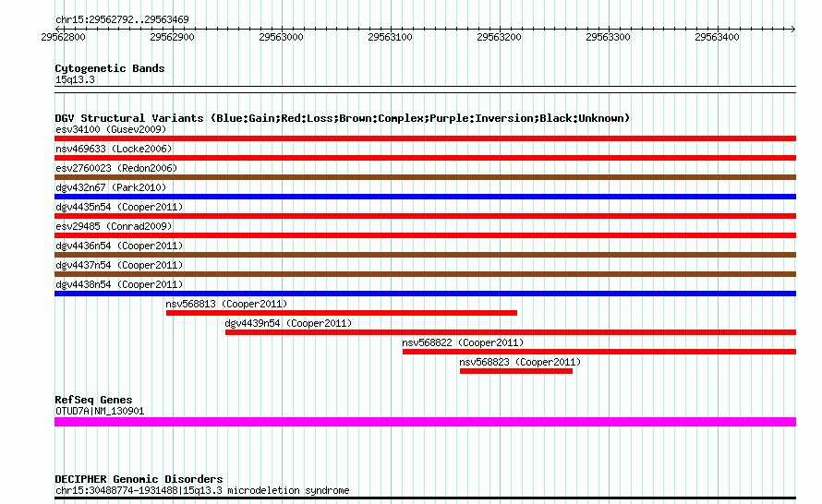
Task: Click the 29562800 ruler coordinate
Action: [x=63, y=37]
